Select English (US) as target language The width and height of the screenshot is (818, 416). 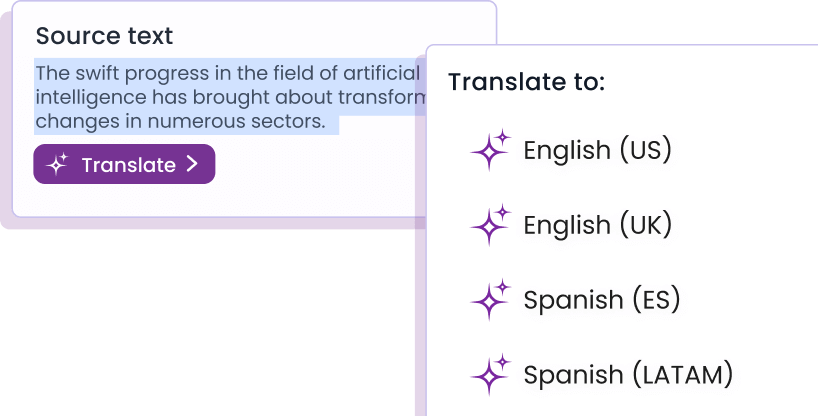[x=597, y=151]
